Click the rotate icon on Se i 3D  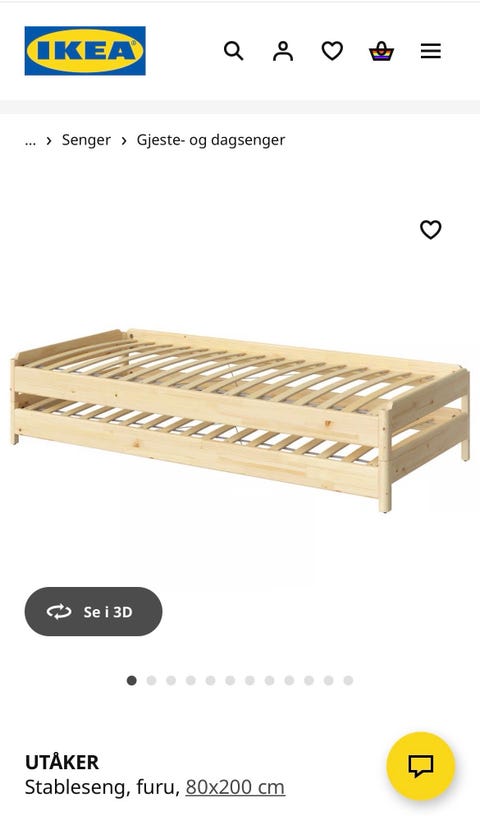[x=59, y=611]
